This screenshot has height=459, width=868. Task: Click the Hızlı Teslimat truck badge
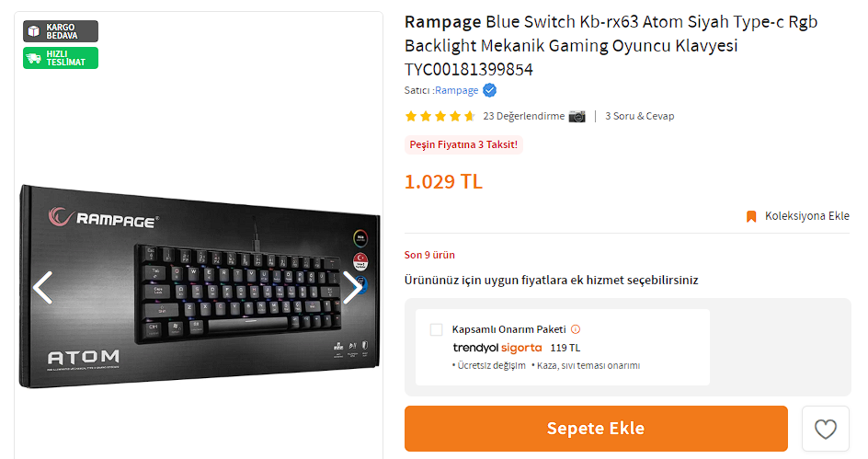[x=61, y=58]
